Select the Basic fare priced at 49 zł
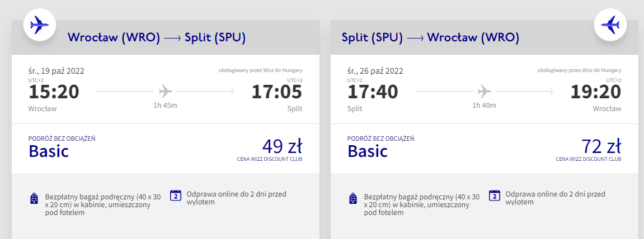Viewport: 644px width, 239px height. 282,147
